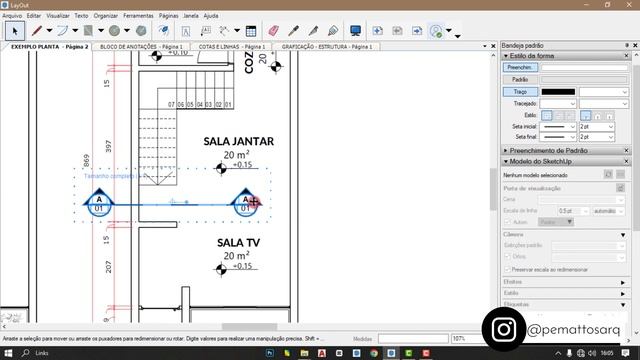
Task: Click the user account sign-in icon
Action: (436, 31)
